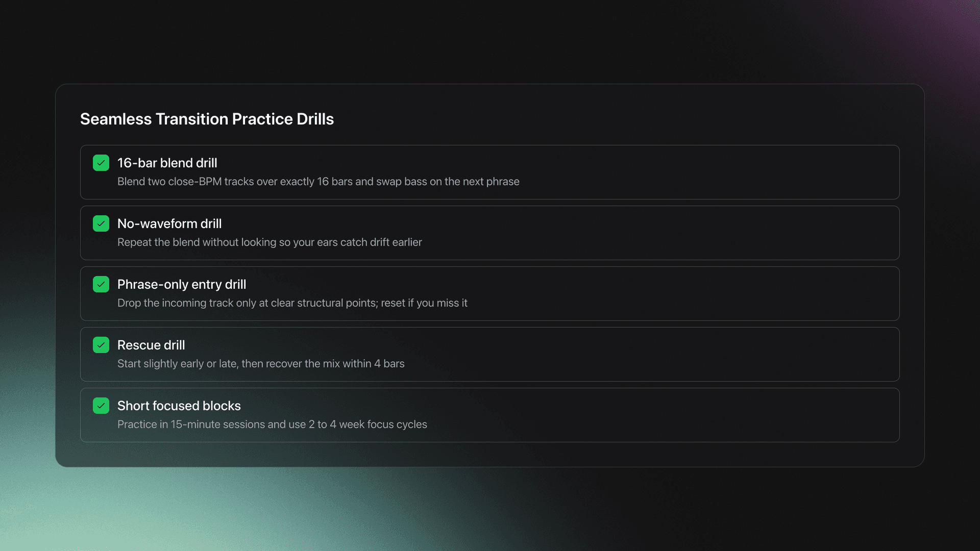Tap the green icon next to No-waveform drill
Screen dimensions: 980x551
pos(101,223)
